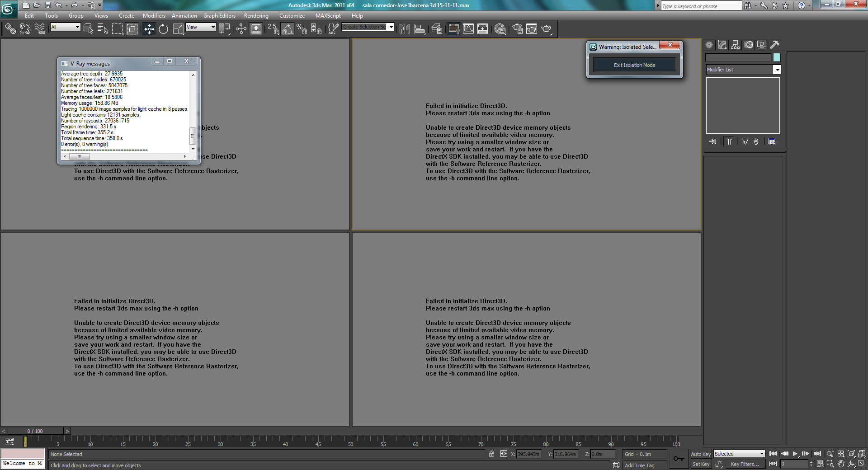The image size is (868, 470).
Task: Click the Unlink Selection tool
Action: (x=25, y=29)
